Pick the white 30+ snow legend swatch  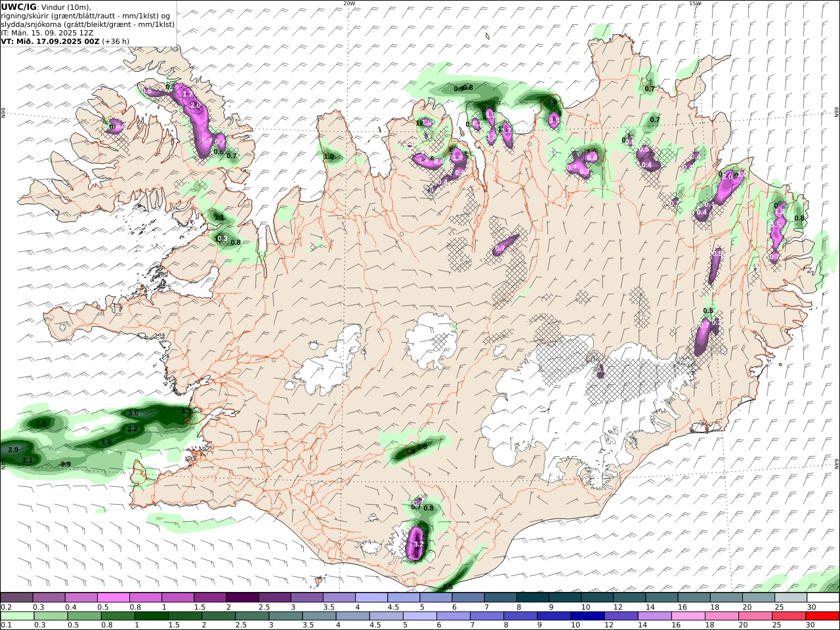point(824,597)
